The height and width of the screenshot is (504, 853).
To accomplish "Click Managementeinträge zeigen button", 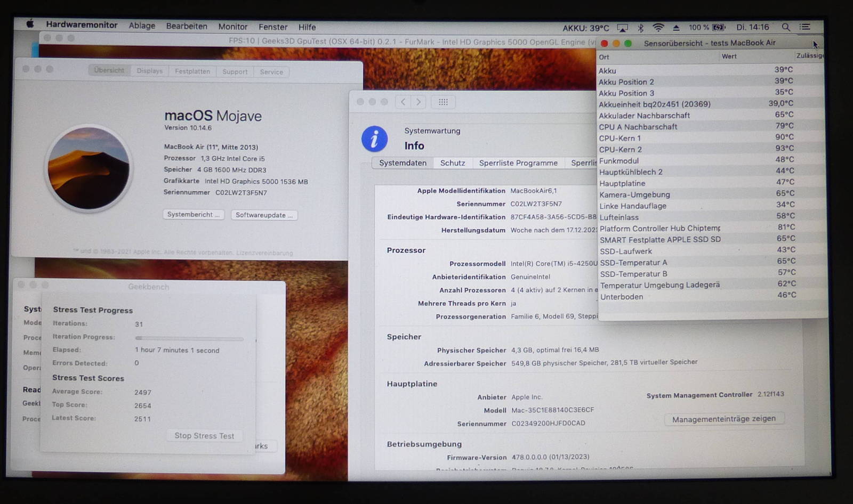I will (723, 419).
